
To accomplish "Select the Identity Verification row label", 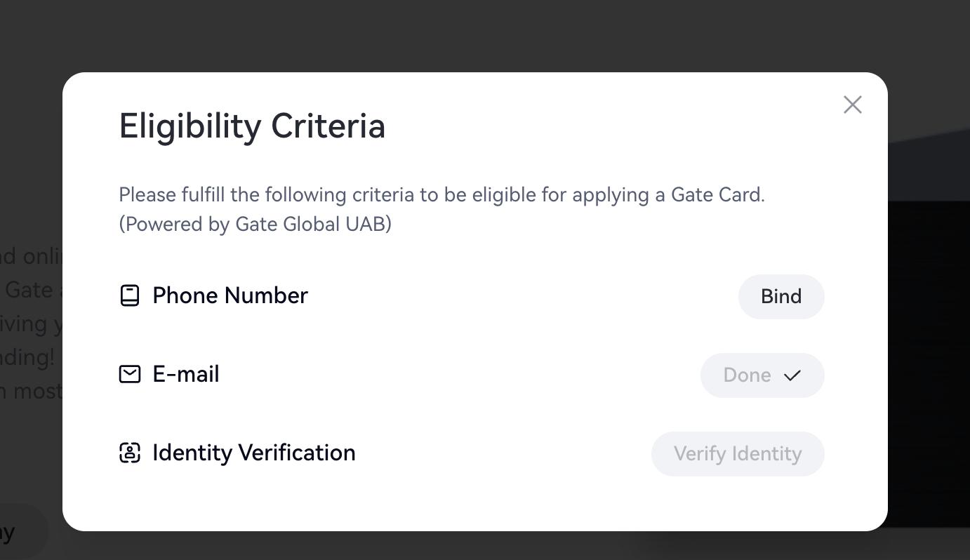I will pos(253,453).
